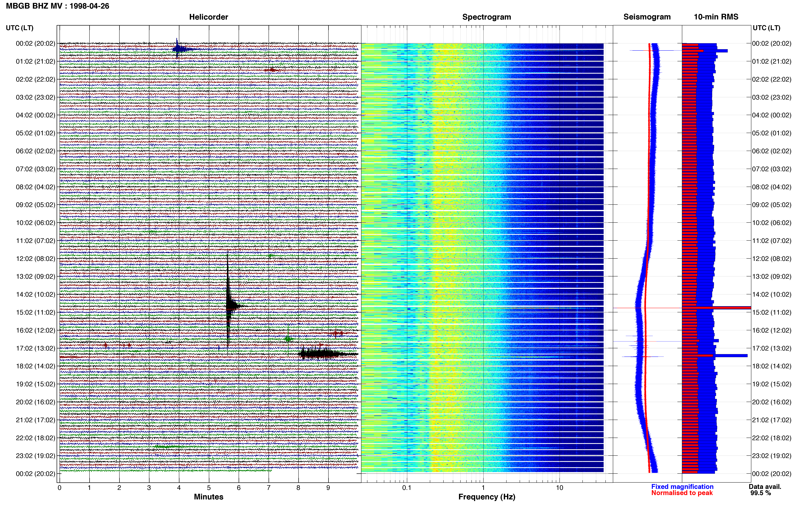Click the right UTC (LT) axis label
The image size is (812, 508).
click(766, 28)
